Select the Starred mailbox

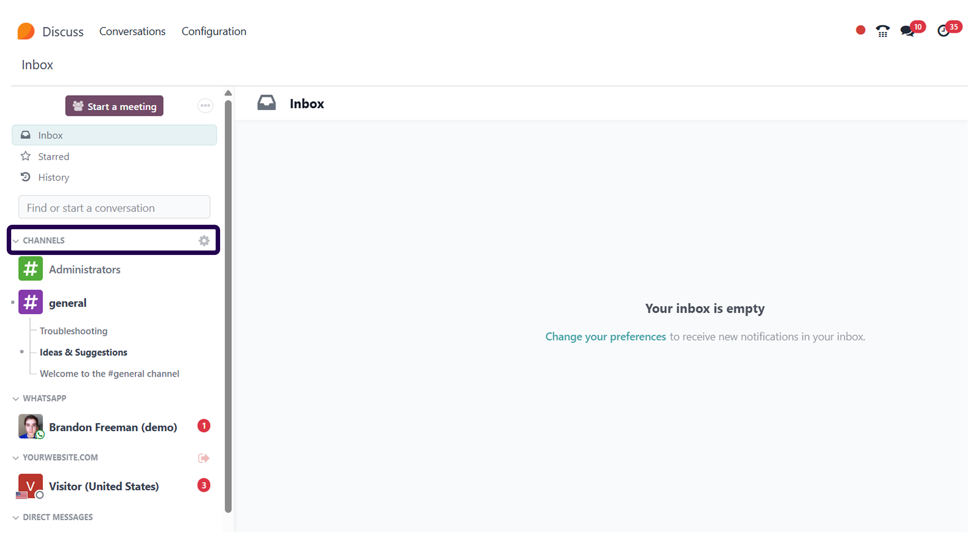114,156
